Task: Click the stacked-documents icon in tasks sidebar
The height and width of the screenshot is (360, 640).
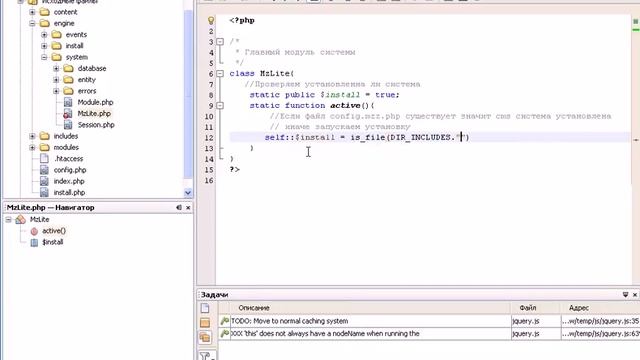Action: tap(205, 338)
